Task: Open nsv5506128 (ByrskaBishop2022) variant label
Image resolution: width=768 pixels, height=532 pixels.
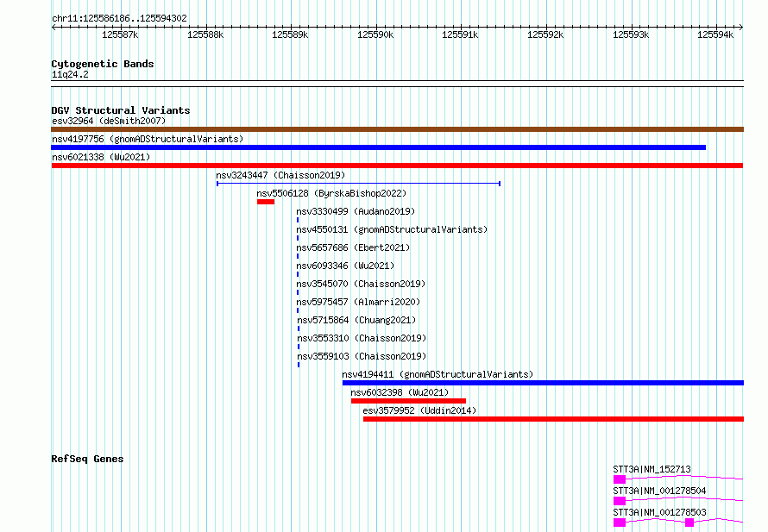Action: (x=331, y=193)
